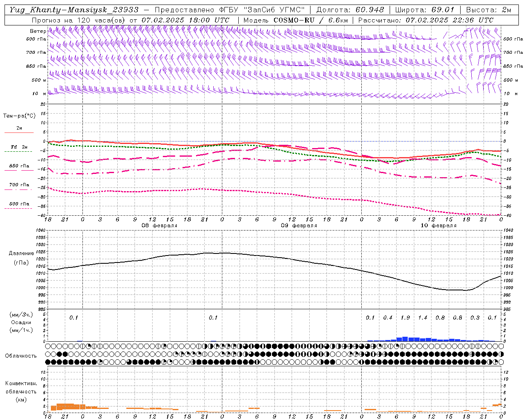Select the (мм/1ч.) unit label

tap(21, 330)
